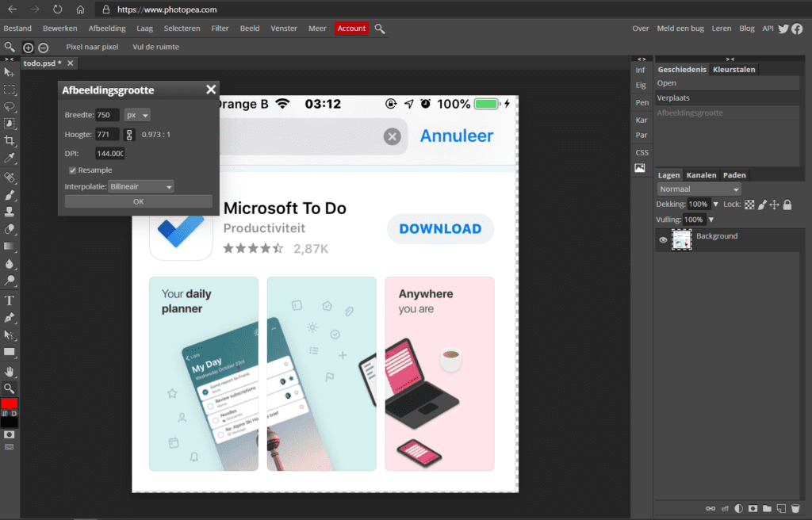
Task: Click Pixel naar pixel button
Action: pyautogui.click(x=92, y=47)
